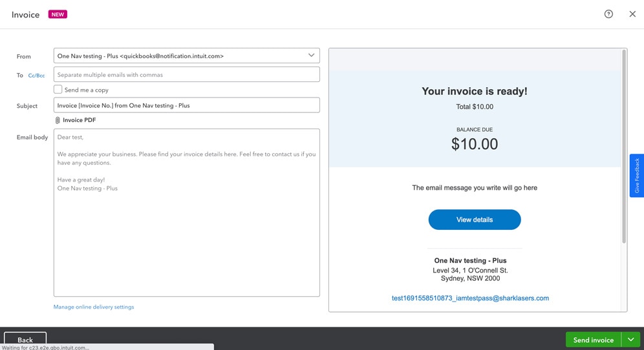Click the help question mark icon
This screenshot has width=644, height=350.
tap(608, 14)
